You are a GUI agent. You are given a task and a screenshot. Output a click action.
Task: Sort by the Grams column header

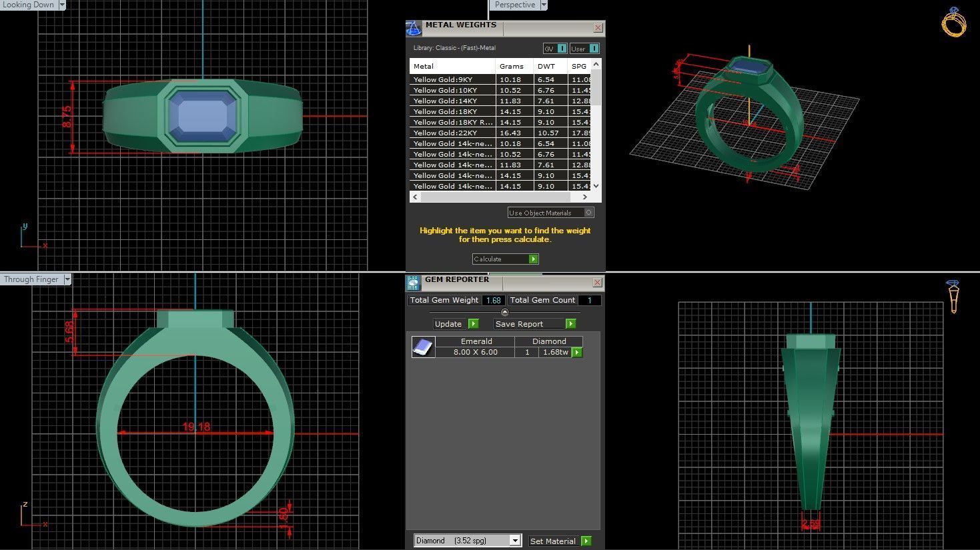(x=514, y=66)
